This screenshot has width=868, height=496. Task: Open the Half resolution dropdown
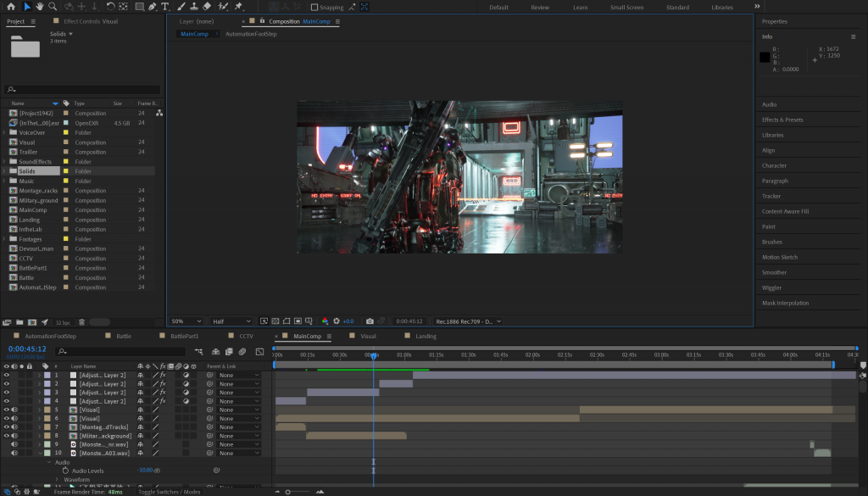click(x=231, y=321)
